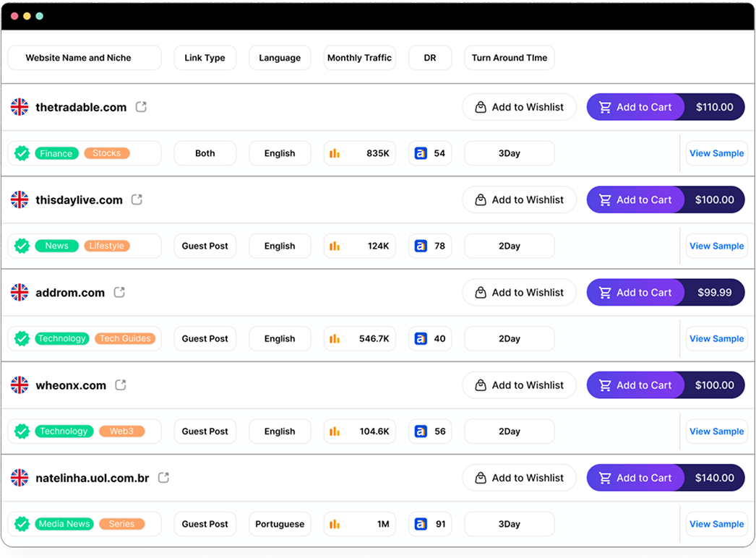The height and width of the screenshot is (558, 756).
Task: Open the Language filter
Action: tap(280, 58)
